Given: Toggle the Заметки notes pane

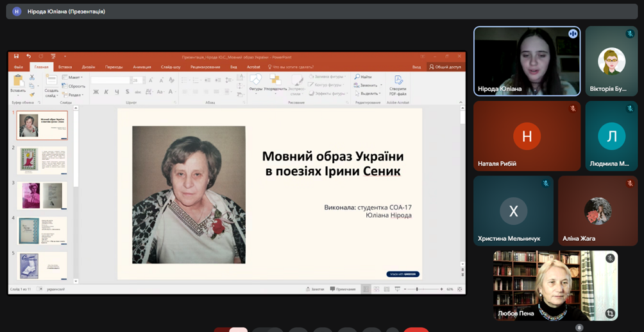Looking at the screenshot, I should (x=315, y=289).
